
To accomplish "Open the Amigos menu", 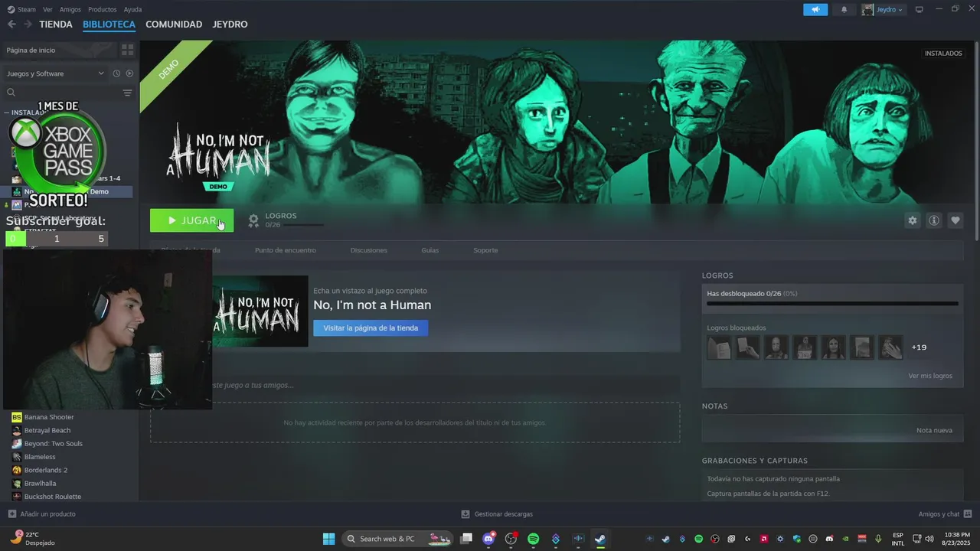I will point(70,9).
